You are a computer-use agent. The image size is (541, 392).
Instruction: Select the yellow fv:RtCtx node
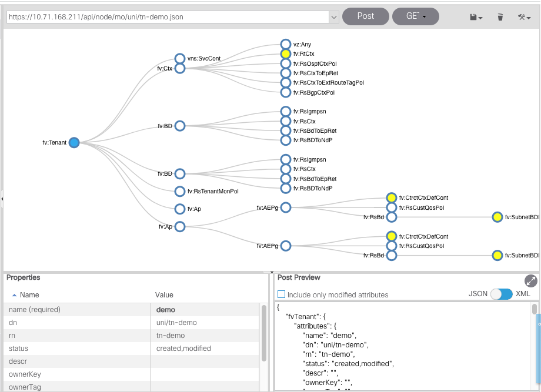pyautogui.click(x=286, y=53)
